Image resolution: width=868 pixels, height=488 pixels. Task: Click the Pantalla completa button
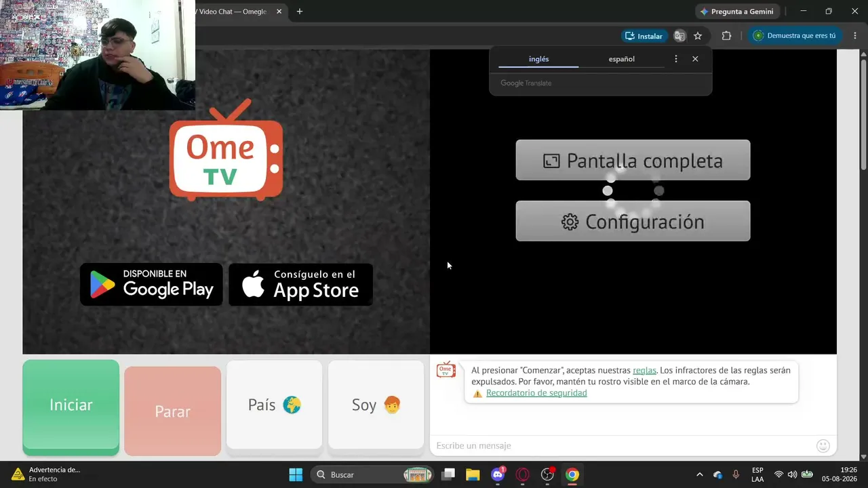coord(633,160)
